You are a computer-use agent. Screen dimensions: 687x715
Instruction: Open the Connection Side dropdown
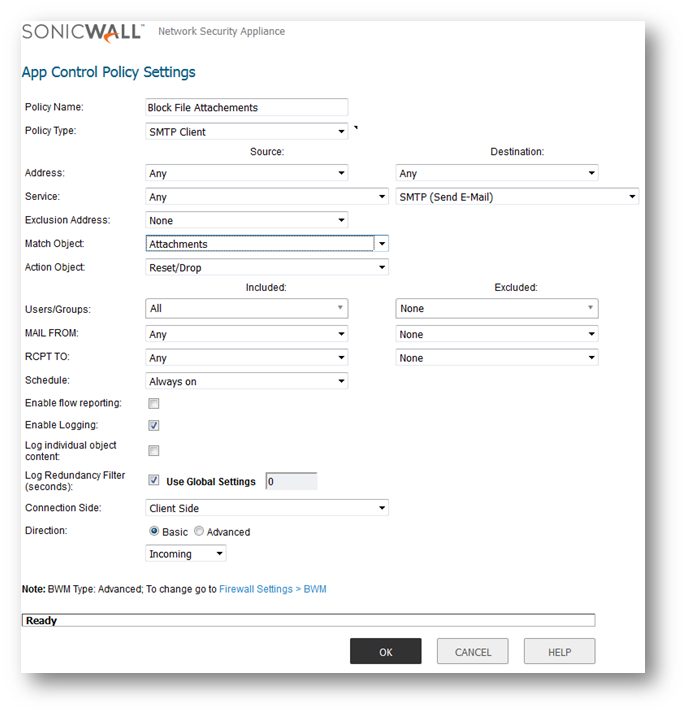pyautogui.click(x=267, y=508)
